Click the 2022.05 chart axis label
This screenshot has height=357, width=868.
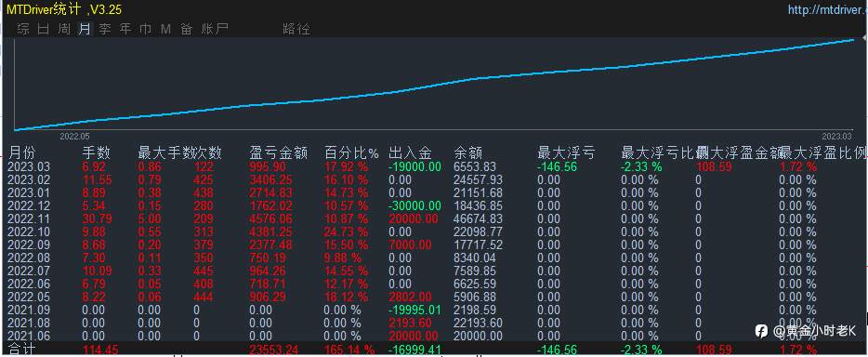coord(74,137)
